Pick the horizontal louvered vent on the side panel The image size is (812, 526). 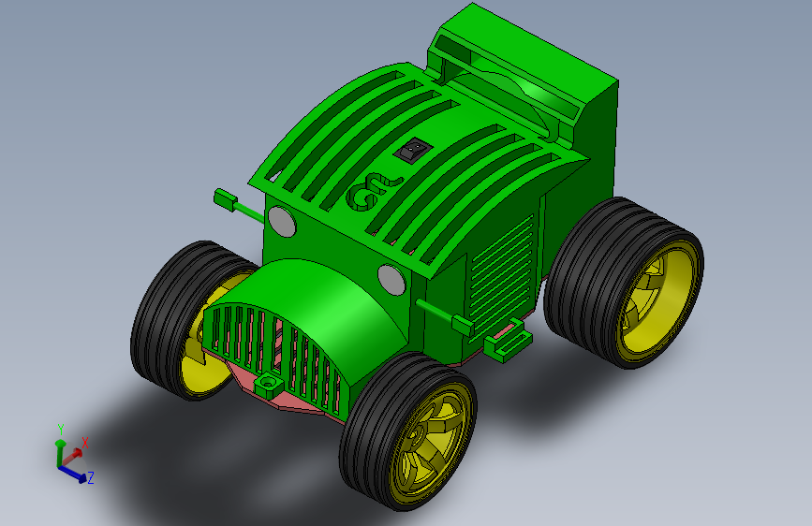point(501,277)
